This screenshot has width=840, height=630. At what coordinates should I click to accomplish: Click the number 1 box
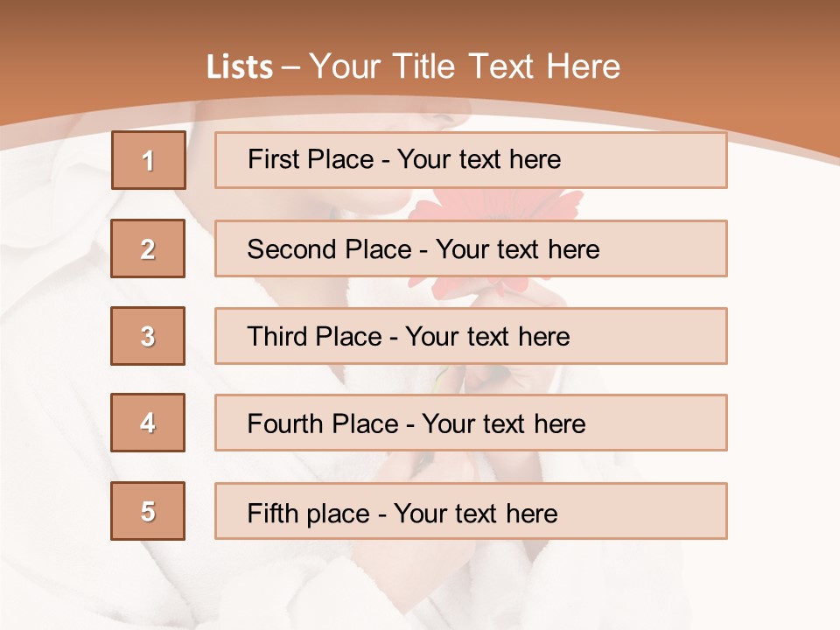(148, 160)
